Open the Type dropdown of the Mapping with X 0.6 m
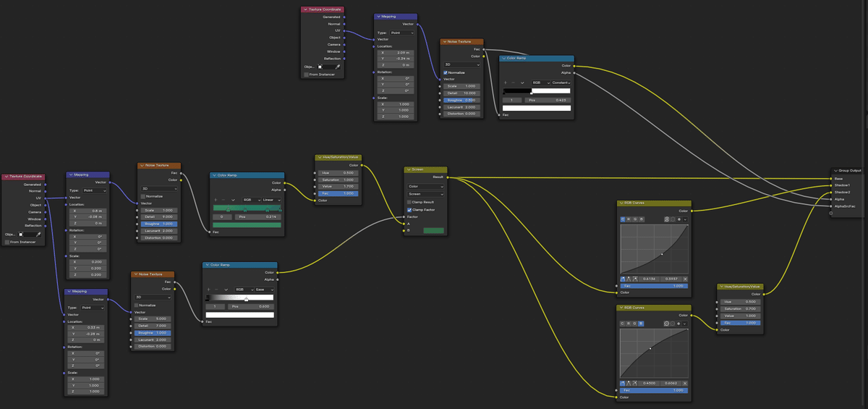868x409 pixels. click(x=94, y=190)
